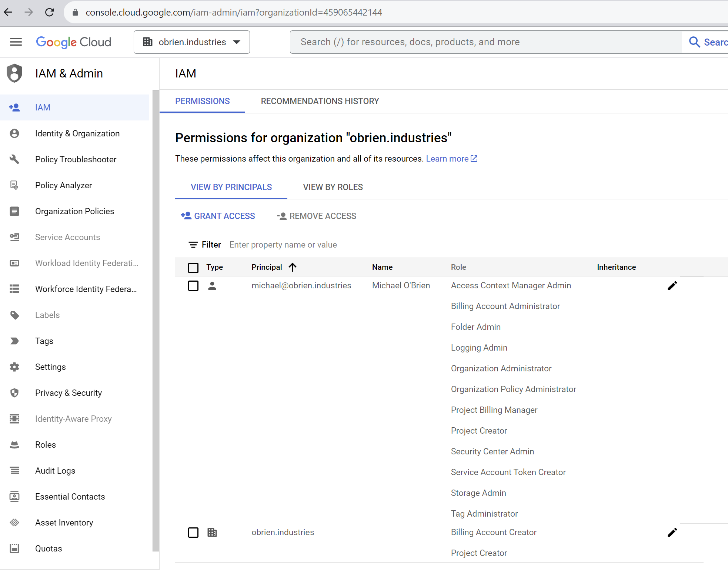Viewport: 728px width, 570px height.
Task: Open the navigation hamburger menu
Action: tap(16, 42)
